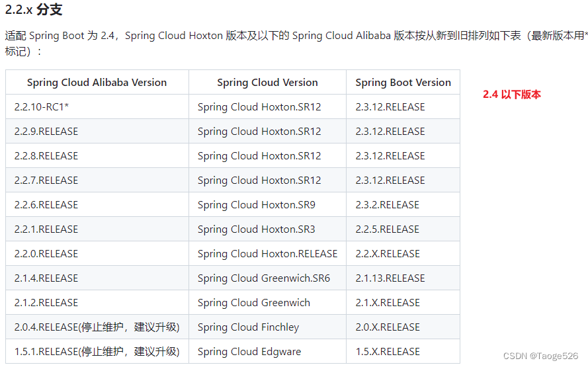Image resolution: width=588 pixels, height=367 pixels.
Task: Select the "2.2.0.RELEASE" cell
Action: (97, 254)
